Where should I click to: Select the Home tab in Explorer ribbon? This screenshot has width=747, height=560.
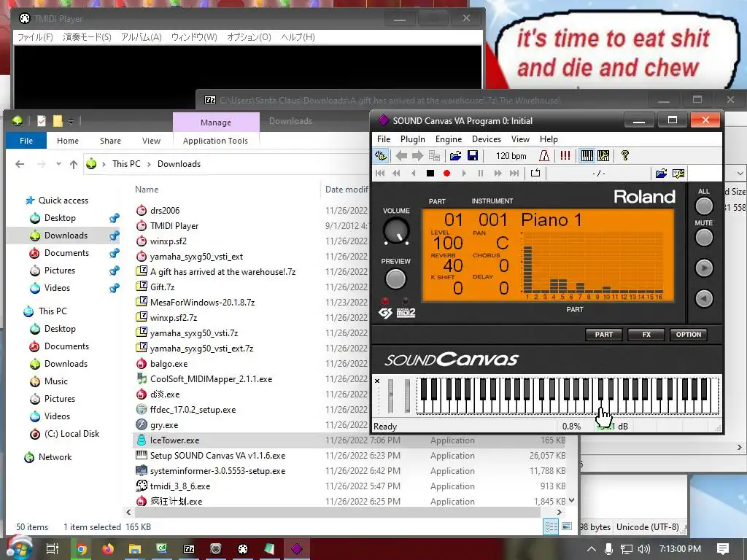pyautogui.click(x=68, y=141)
